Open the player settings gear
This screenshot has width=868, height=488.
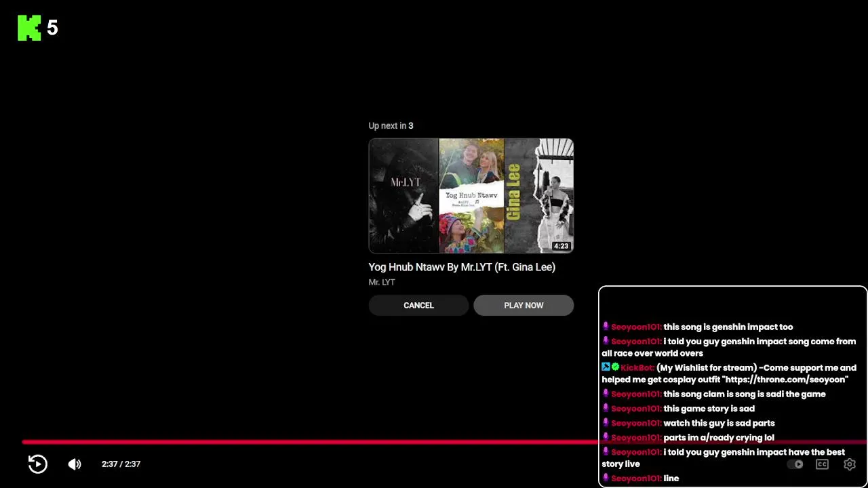pyautogui.click(x=850, y=464)
